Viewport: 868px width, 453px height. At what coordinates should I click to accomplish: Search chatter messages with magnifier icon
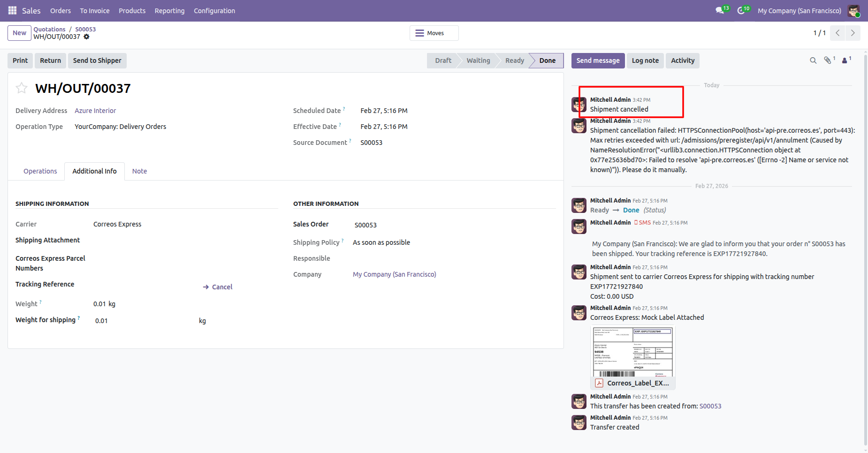pyautogui.click(x=813, y=60)
